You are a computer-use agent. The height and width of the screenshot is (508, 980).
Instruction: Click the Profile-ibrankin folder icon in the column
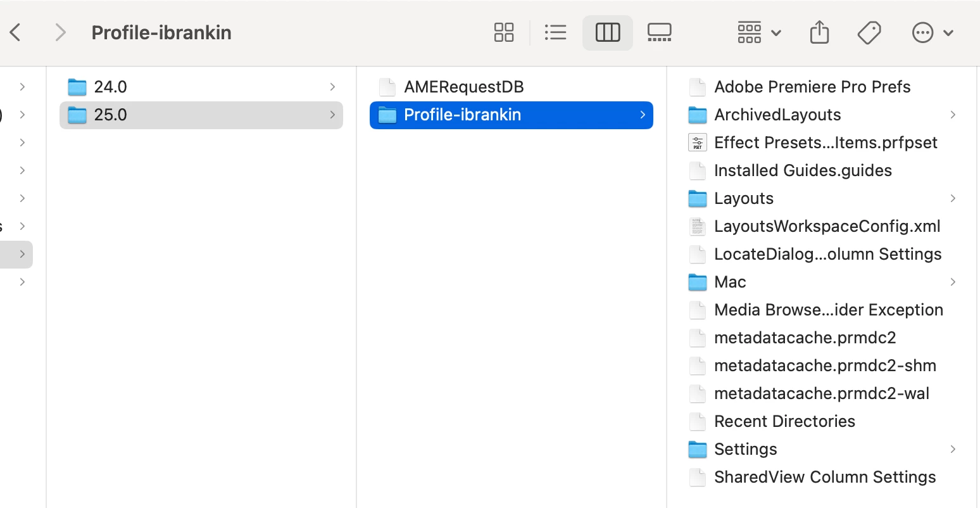(387, 115)
